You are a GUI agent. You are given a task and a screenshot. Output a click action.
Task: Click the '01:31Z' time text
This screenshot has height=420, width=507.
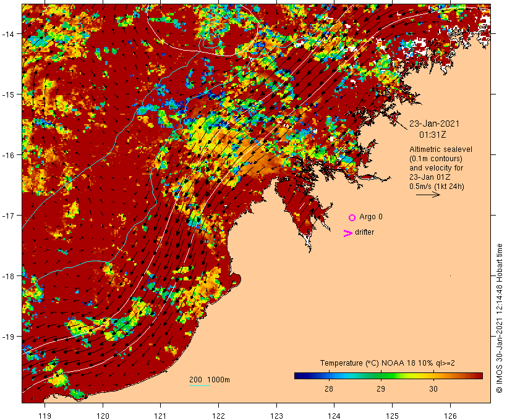(433, 135)
